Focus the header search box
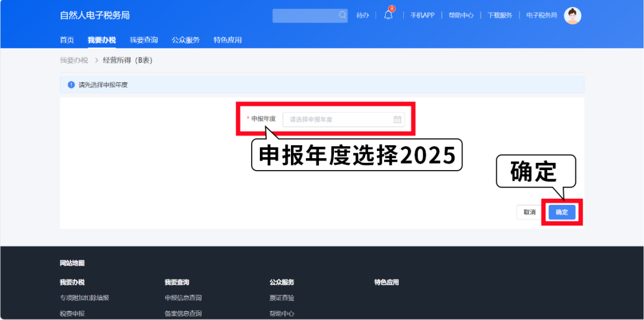The image size is (644, 320). click(310, 16)
